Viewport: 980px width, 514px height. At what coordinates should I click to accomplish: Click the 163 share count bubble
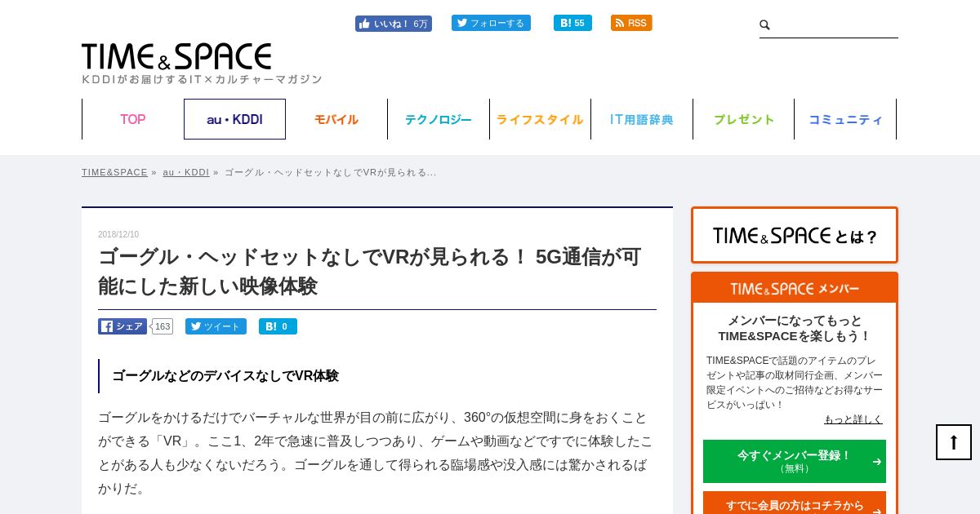pyautogui.click(x=163, y=326)
